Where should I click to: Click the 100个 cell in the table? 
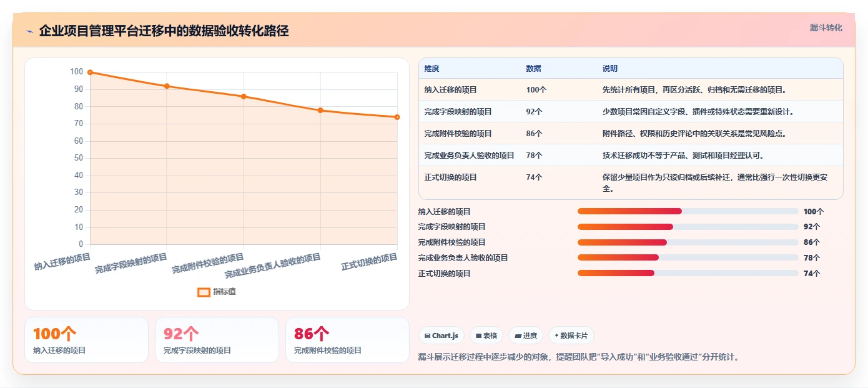coord(536,90)
